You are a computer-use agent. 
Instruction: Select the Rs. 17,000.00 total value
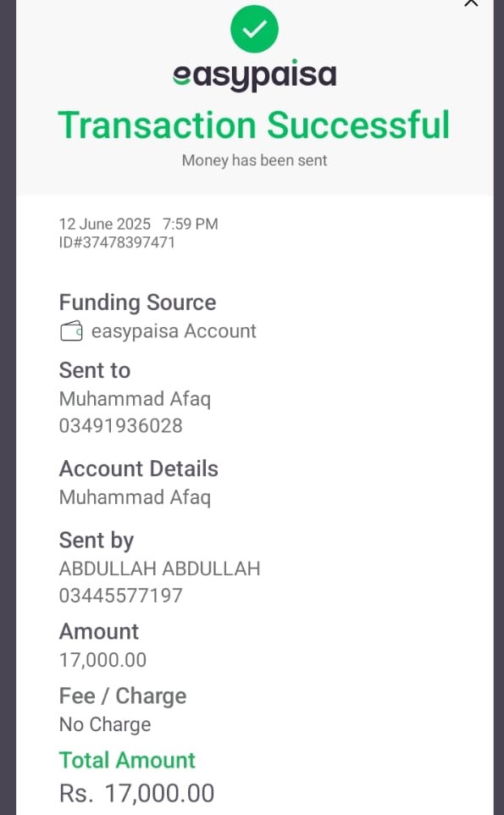point(136,794)
